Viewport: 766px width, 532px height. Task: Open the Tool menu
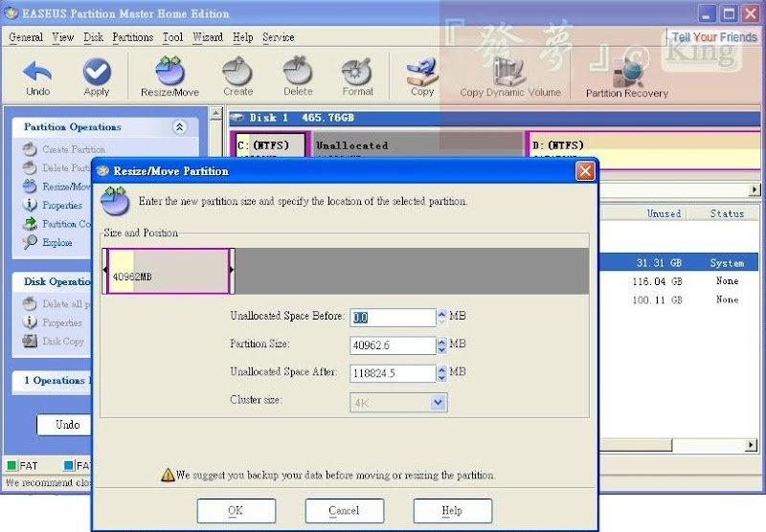pos(173,37)
